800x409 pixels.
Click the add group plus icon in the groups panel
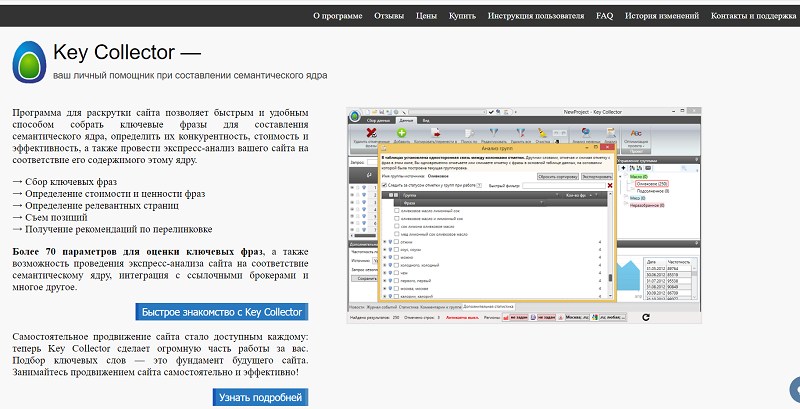coord(623,168)
